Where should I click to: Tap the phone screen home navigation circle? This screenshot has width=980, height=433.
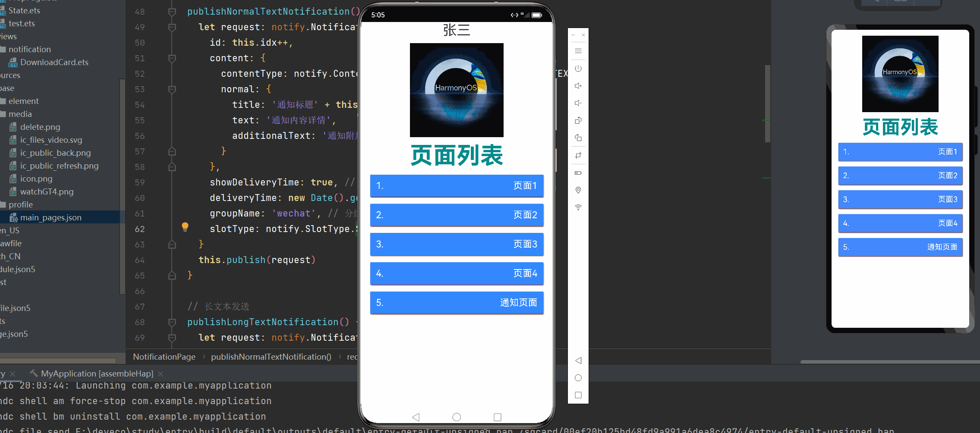(457, 417)
